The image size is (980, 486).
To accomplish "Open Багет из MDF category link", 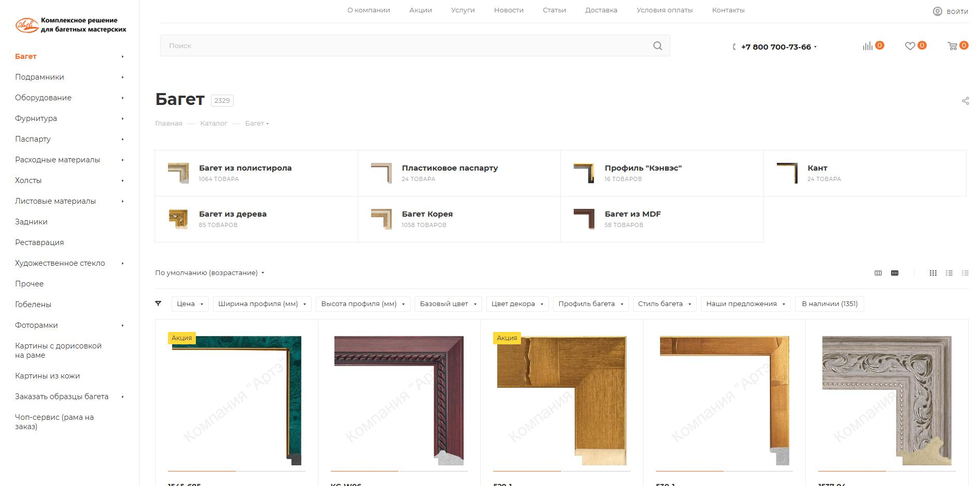I will click(x=633, y=214).
